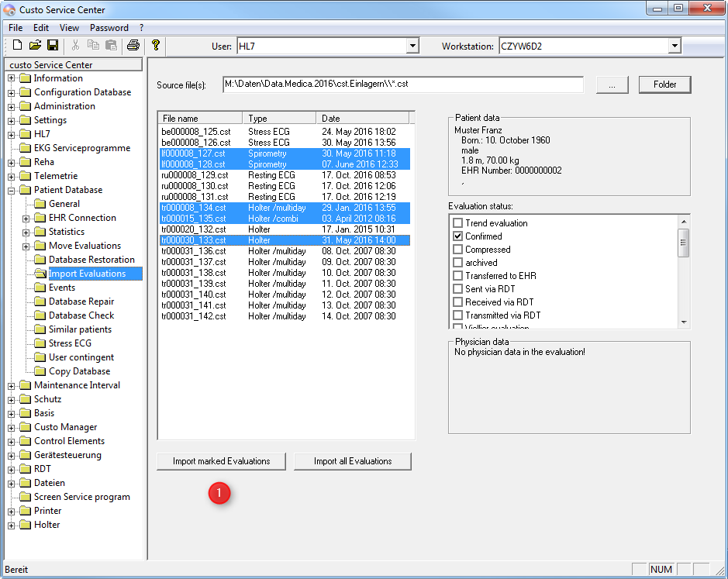Select file row be000008_125.cst
The height and width of the screenshot is (579, 728).
tap(285, 132)
